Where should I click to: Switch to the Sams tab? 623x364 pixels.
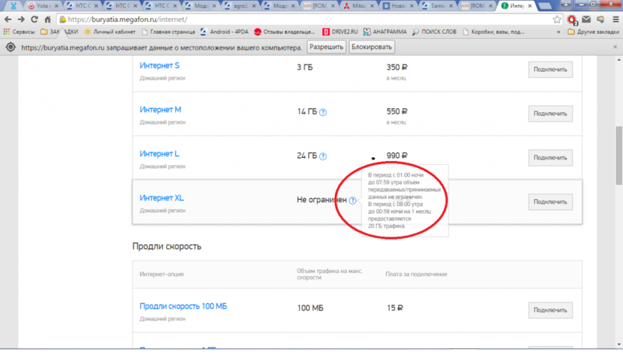(x=438, y=6)
